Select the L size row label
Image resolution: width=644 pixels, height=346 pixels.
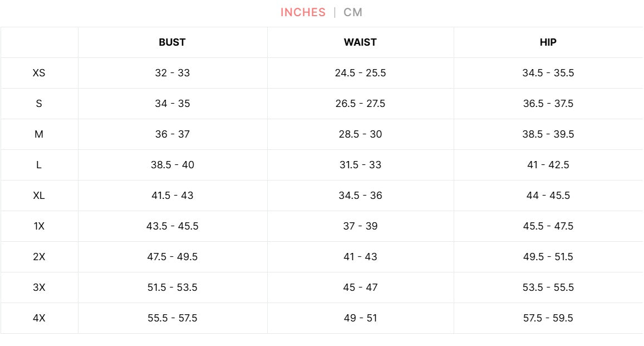point(39,165)
